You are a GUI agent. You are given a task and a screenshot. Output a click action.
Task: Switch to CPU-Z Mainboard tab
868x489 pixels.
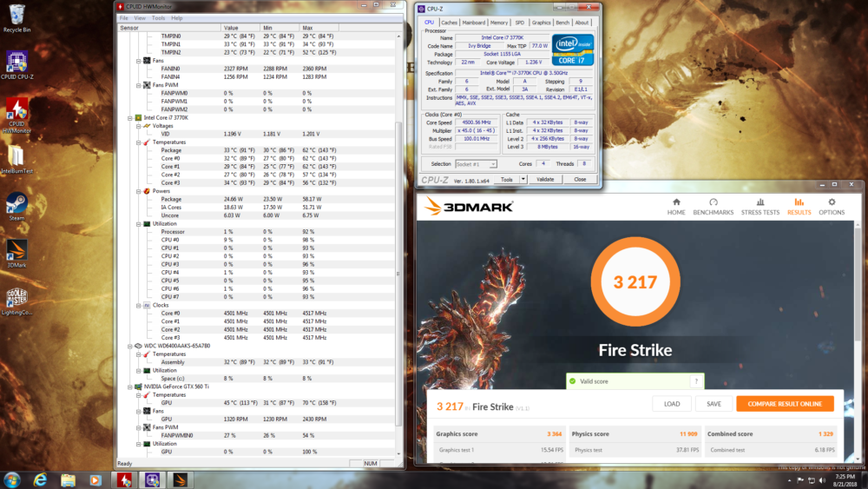[x=473, y=23]
